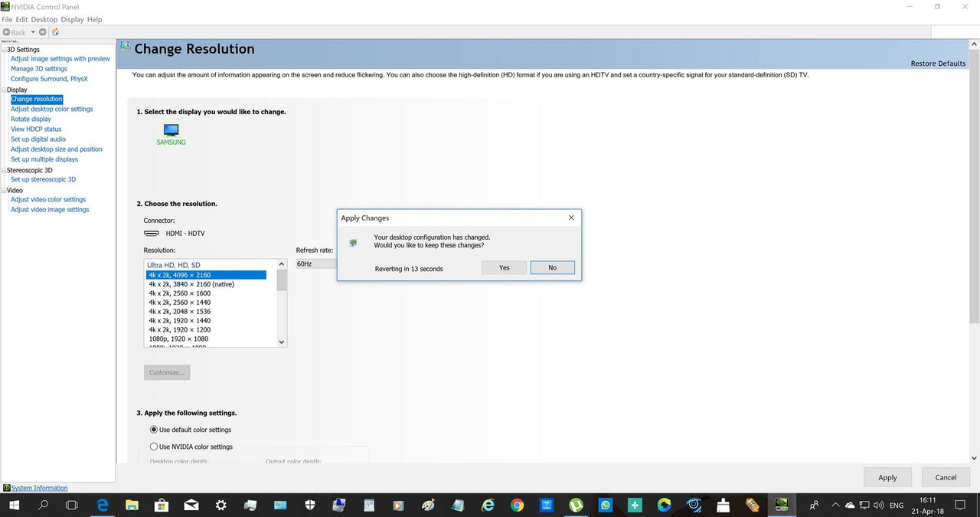Open Rotate display page
Viewport: 980px width, 517px height.
tap(31, 119)
